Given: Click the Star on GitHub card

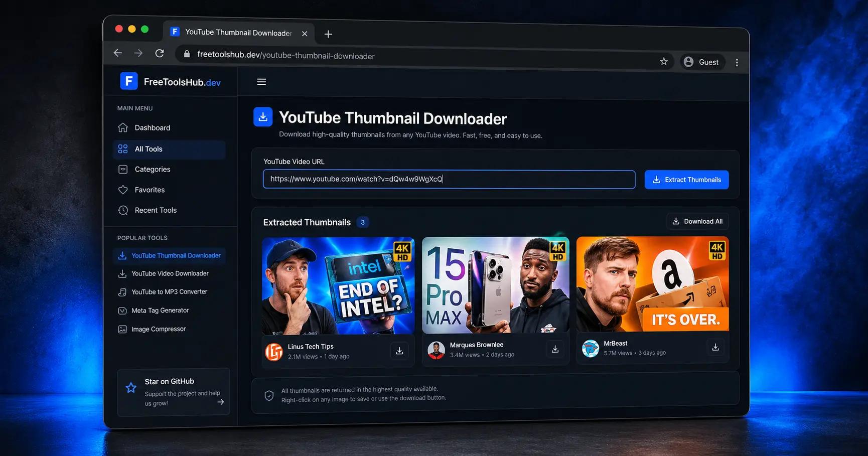Looking at the screenshot, I should (x=174, y=392).
